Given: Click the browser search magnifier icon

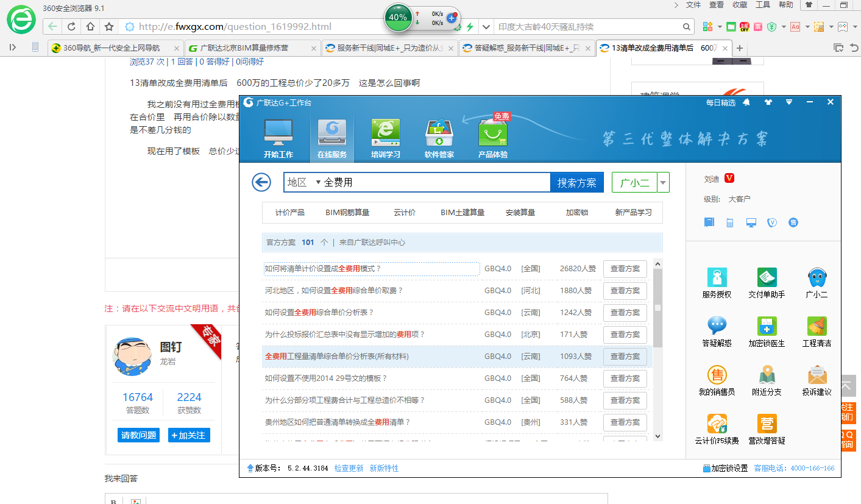Looking at the screenshot, I should coord(686,27).
